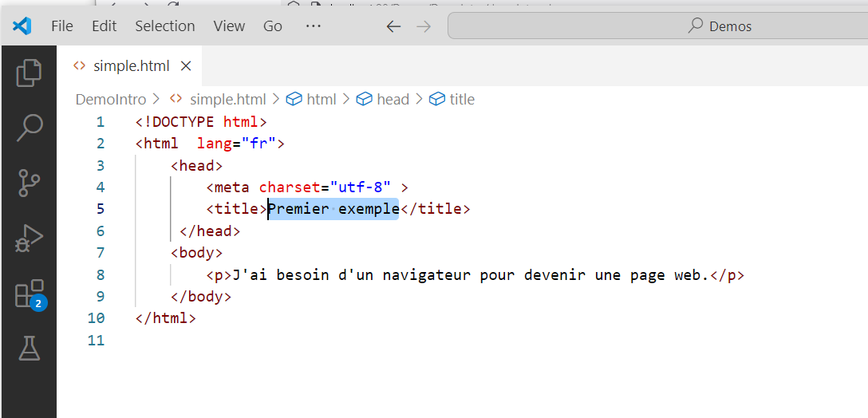Click the <!DOCTYPE html> declaration
This screenshot has height=418, width=868.
pos(202,122)
